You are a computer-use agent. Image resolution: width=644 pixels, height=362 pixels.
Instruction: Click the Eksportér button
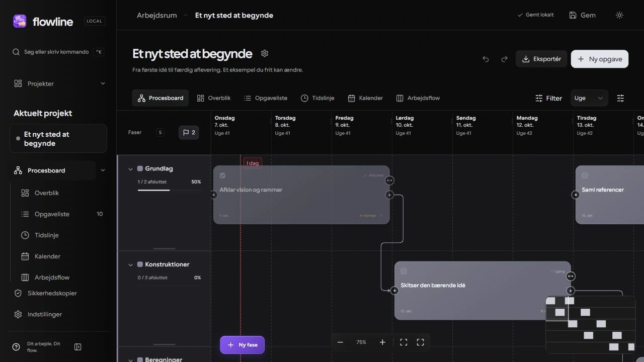tap(542, 59)
